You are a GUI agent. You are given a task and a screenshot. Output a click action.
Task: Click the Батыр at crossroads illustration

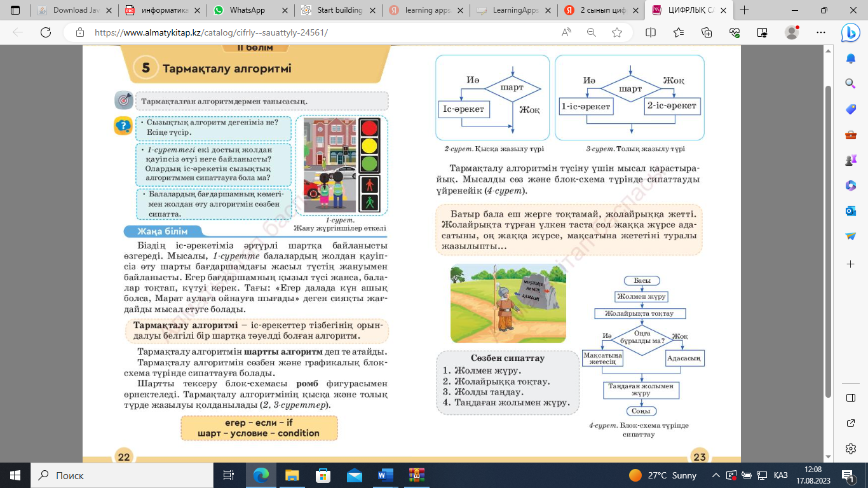click(x=508, y=303)
